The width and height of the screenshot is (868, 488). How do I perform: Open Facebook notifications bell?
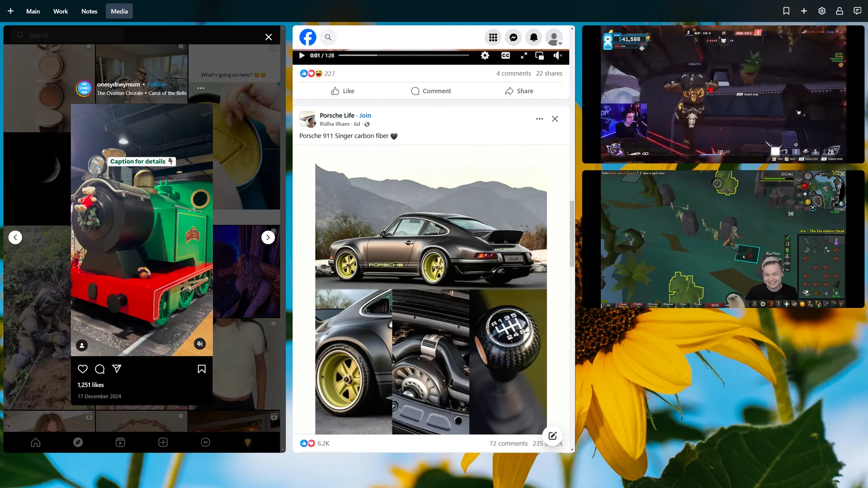point(534,37)
